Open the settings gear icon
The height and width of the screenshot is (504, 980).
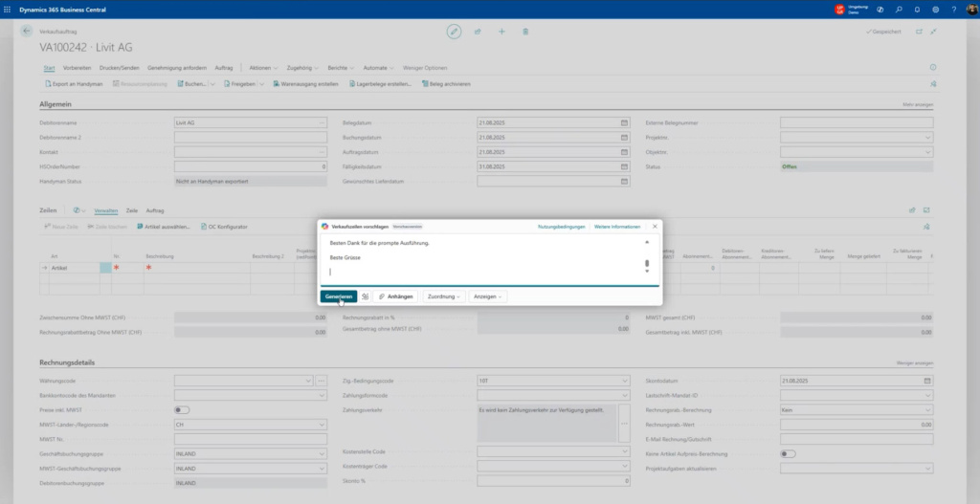click(x=935, y=9)
